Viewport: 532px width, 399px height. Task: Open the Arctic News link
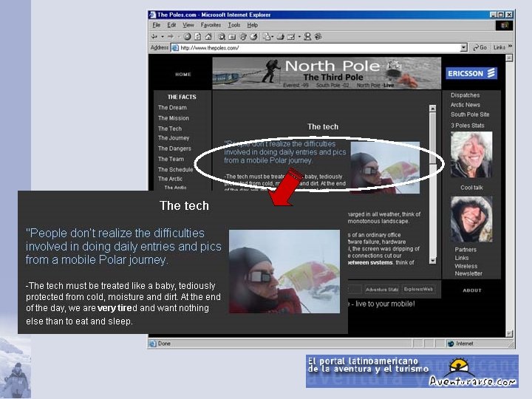pyautogui.click(x=465, y=105)
